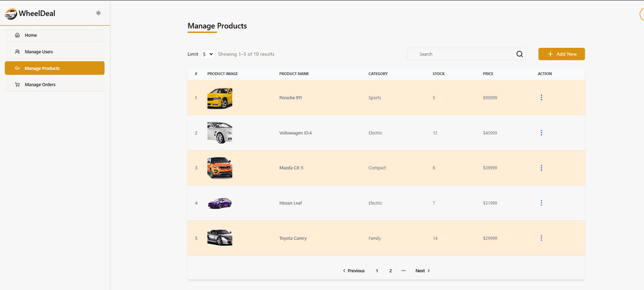This screenshot has width=644, height=290.
Task: Click the Previous page link
Action: point(354,271)
